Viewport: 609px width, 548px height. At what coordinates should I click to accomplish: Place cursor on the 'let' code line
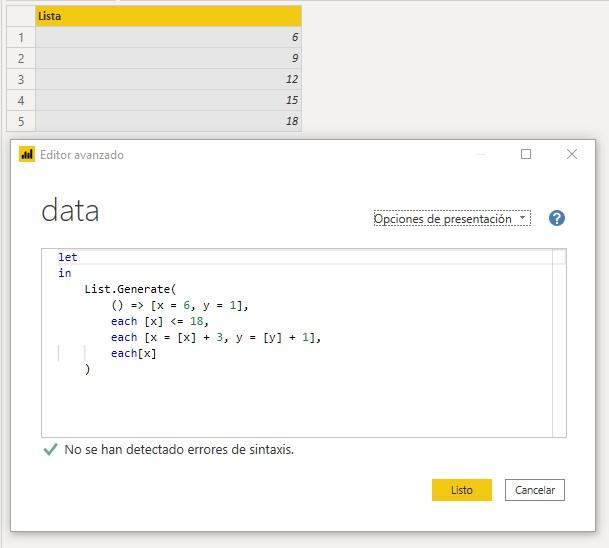pos(68,257)
